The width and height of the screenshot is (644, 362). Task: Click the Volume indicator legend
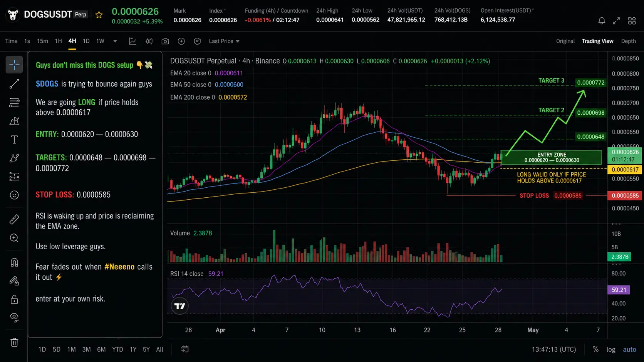pos(191,233)
